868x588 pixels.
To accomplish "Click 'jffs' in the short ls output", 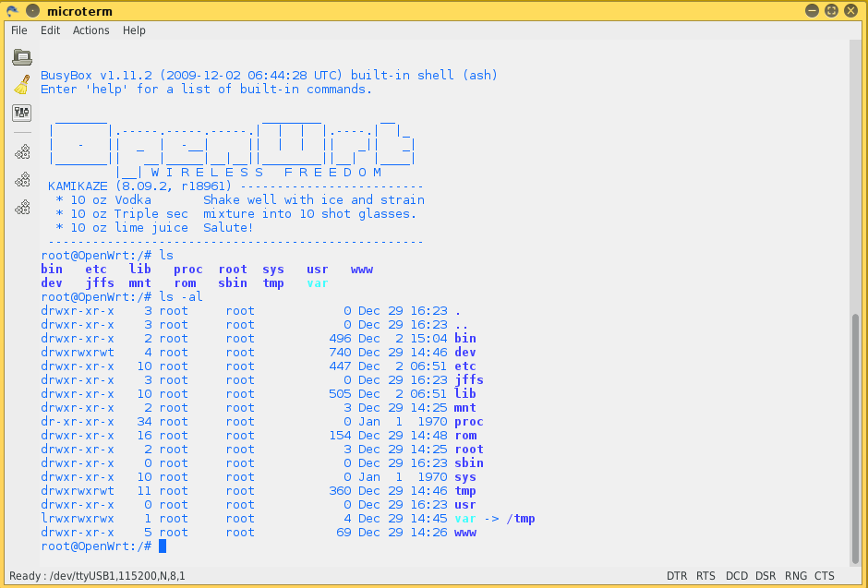I will [100, 283].
